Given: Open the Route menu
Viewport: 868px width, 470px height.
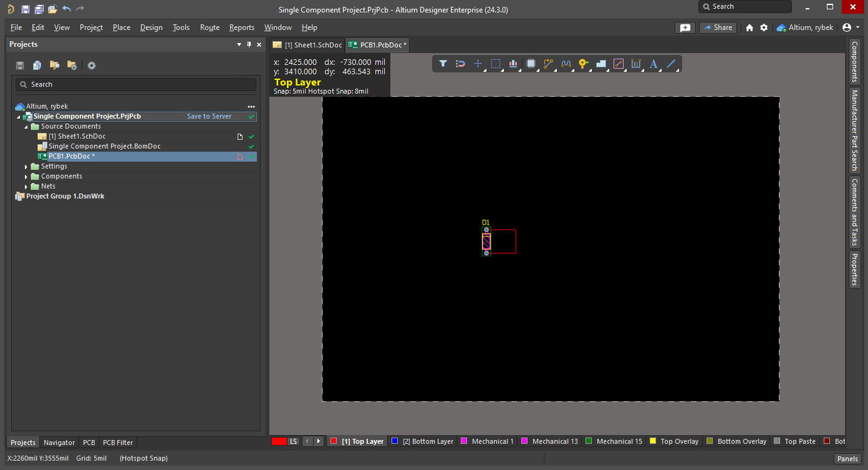Looking at the screenshot, I should [x=210, y=27].
